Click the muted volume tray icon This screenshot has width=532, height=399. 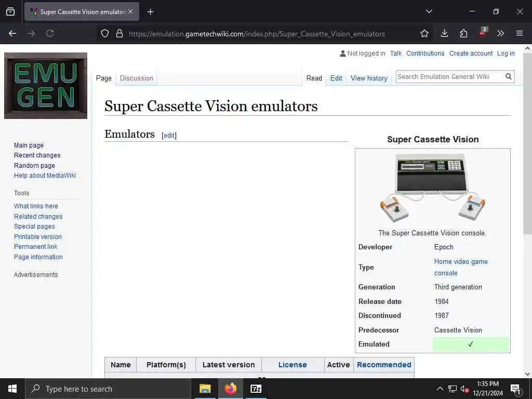click(x=464, y=389)
